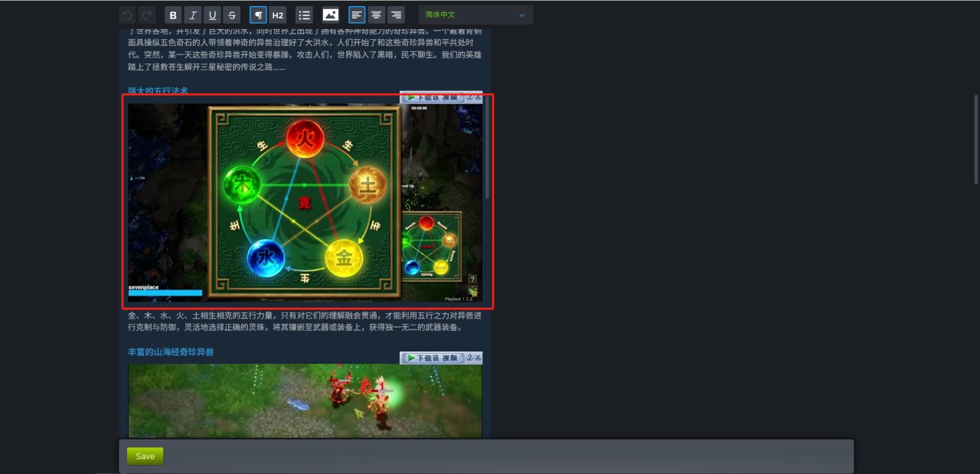Click the sevenplace label in the image
This screenshot has width=980, height=474.
[145, 286]
